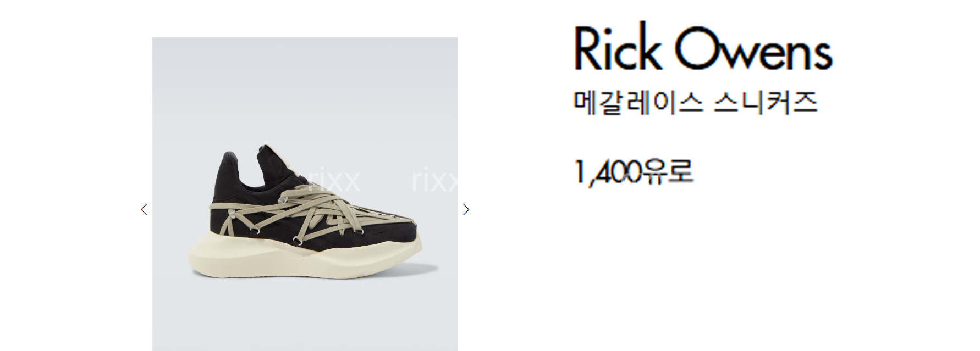Viewport: 980px width, 351px height.
Task: Click the gray backdrop above the sneaker
Action: point(305,88)
